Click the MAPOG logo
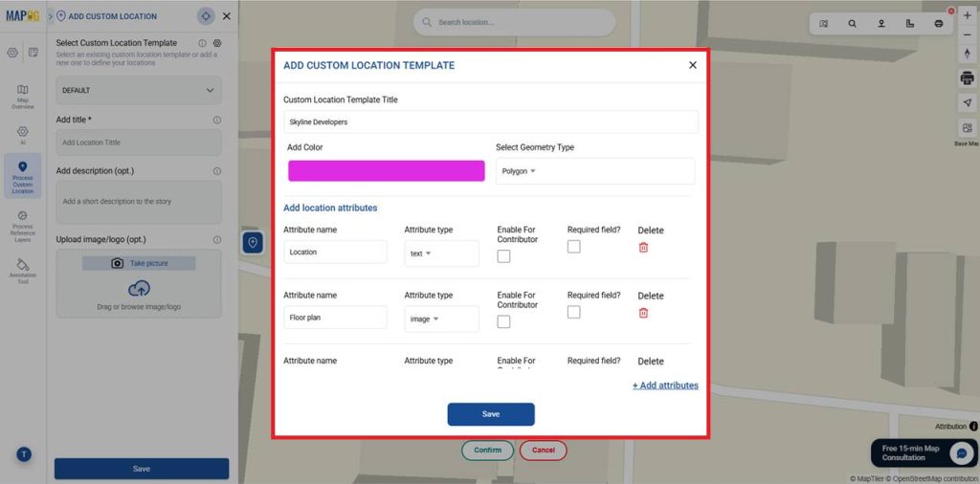 click(x=23, y=16)
